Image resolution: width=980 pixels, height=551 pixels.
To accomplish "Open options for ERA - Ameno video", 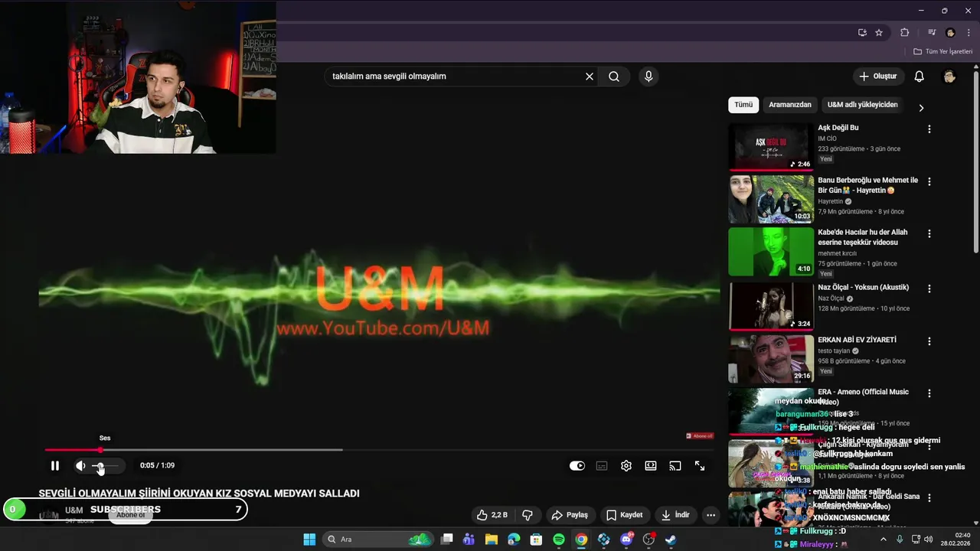I will tap(929, 393).
